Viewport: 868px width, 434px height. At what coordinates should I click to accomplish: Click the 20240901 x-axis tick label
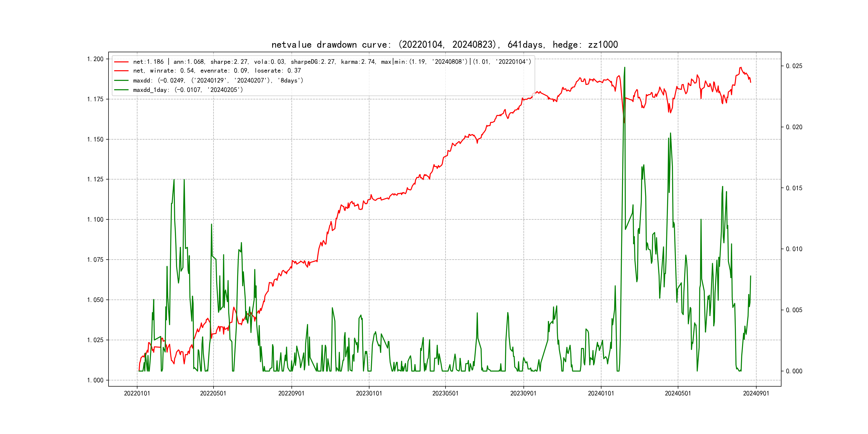tap(756, 393)
